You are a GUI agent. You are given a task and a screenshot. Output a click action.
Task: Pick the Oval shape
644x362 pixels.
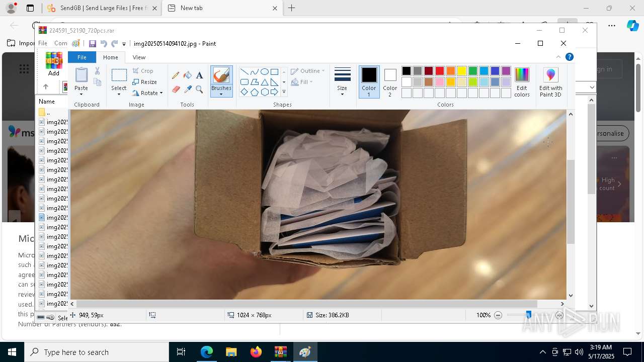(264, 71)
